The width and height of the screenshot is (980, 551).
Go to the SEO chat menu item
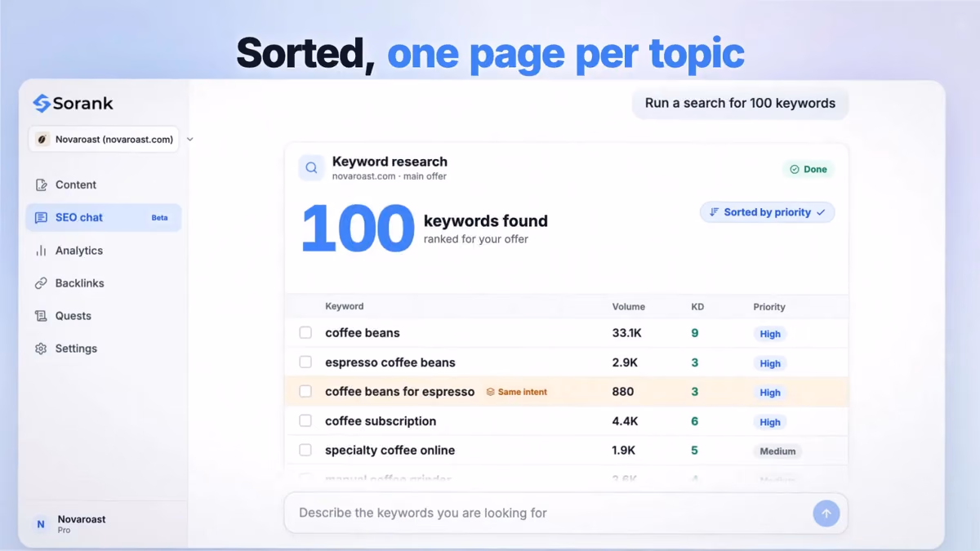pos(104,218)
